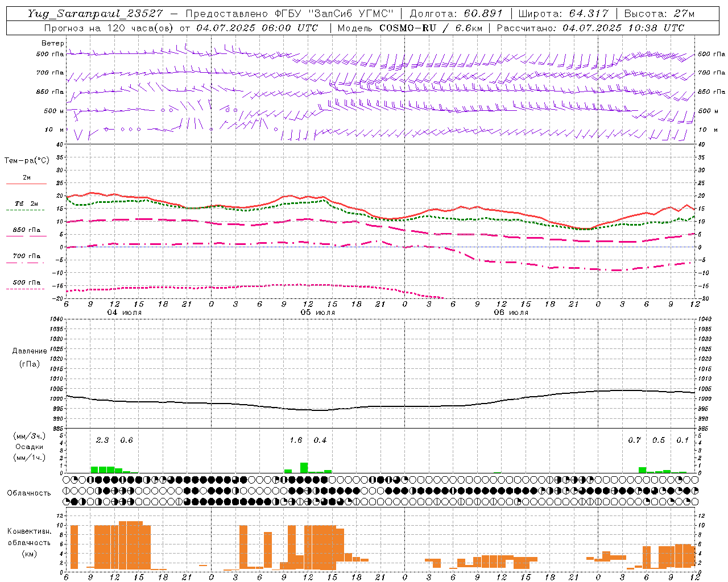Click the '(гПа)' pressure unit label
The image size is (728, 582).
point(30,364)
